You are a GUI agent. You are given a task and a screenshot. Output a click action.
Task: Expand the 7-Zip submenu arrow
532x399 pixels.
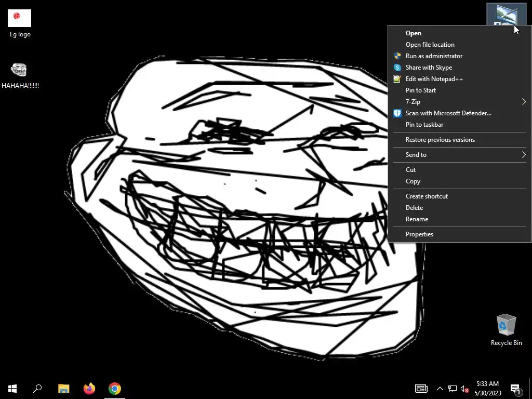coord(524,102)
